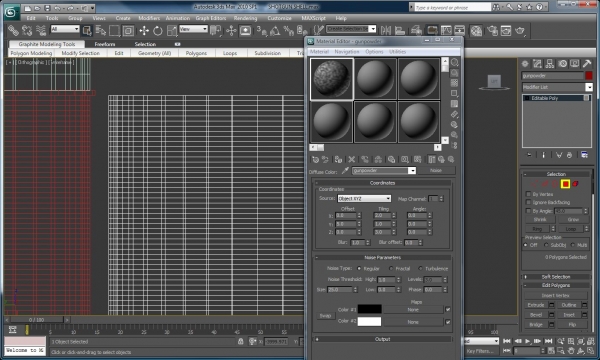The height and width of the screenshot is (360, 600).
Task: Switch to the Utilities hammer panel tab
Action: click(x=587, y=64)
